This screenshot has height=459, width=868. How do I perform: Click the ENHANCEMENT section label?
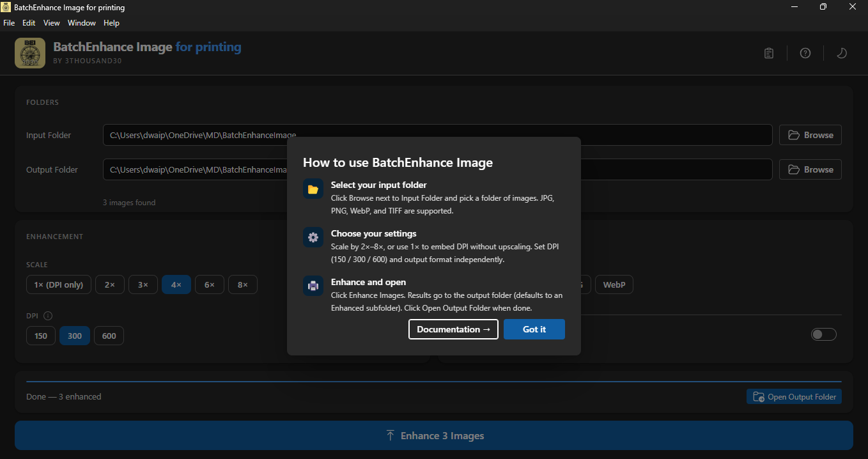[x=55, y=237]
